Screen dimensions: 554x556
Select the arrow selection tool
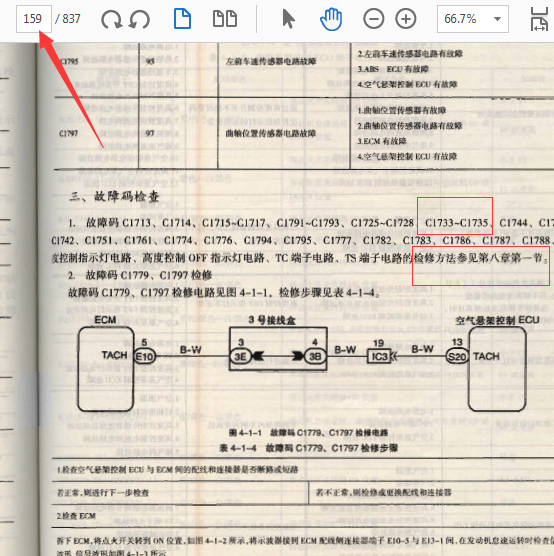[288, 19]
